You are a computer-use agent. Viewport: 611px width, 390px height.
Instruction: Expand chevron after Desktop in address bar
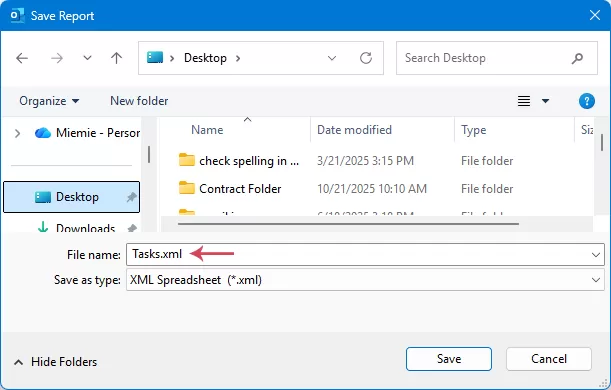tap(238, 58)
